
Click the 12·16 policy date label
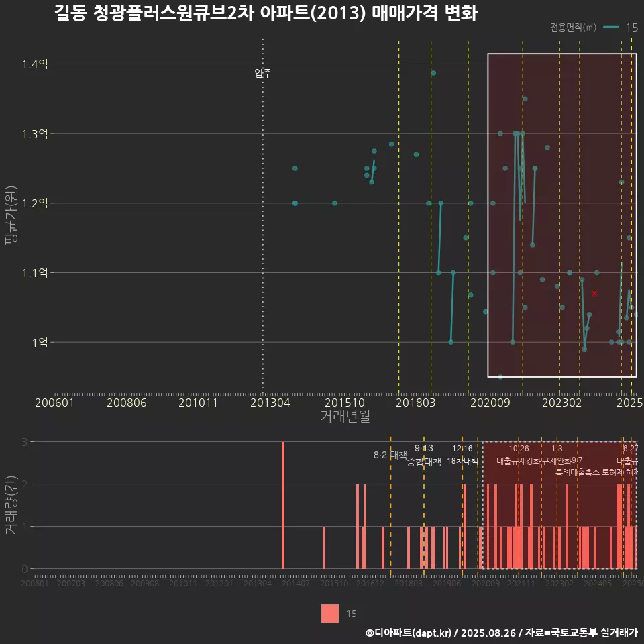462,449
